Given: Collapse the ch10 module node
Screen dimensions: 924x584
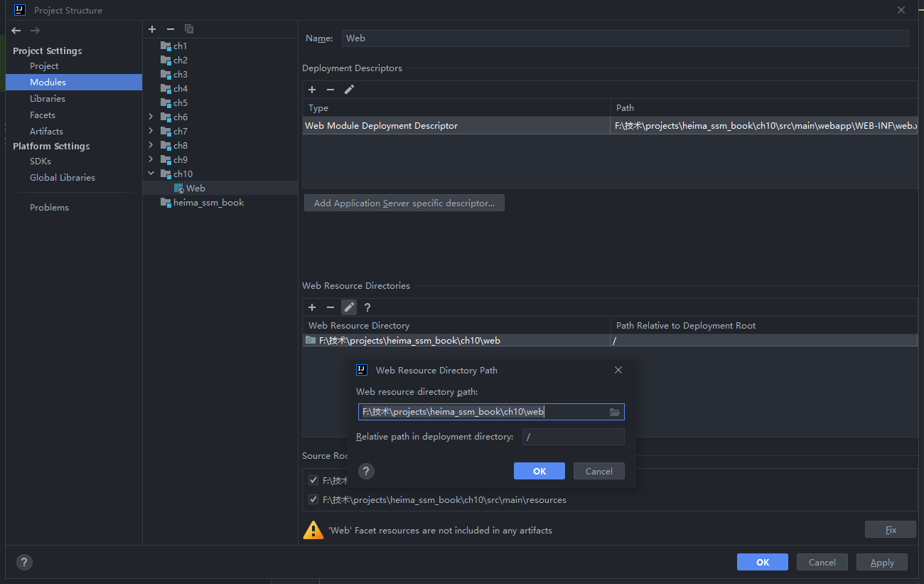Looking at the screenshot, I should point(151,174).
